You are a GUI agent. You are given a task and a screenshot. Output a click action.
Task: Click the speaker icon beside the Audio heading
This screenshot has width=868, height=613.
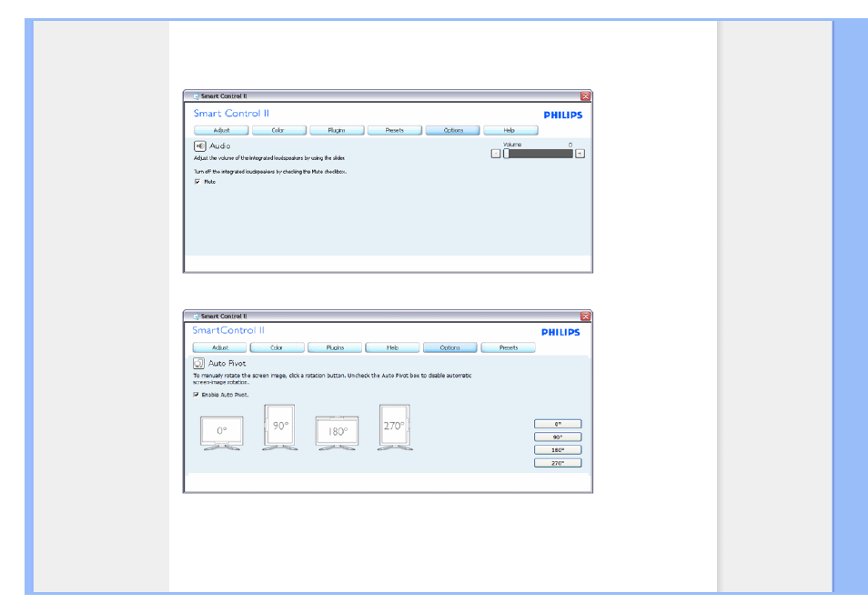pos(199,146)
